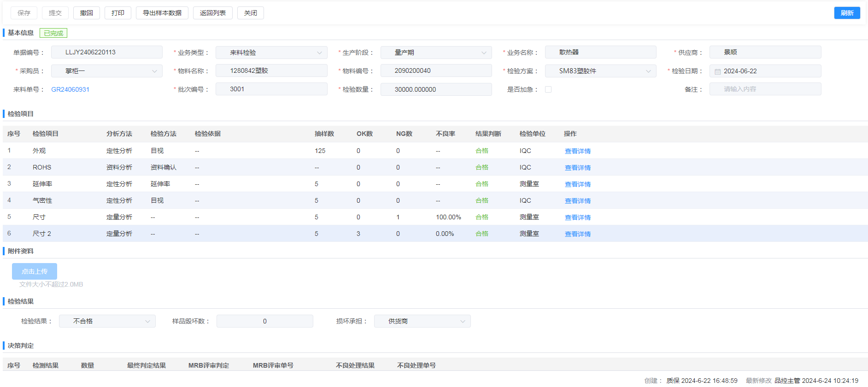
Task: Click the 提交 button
Action: click(55, 13)
